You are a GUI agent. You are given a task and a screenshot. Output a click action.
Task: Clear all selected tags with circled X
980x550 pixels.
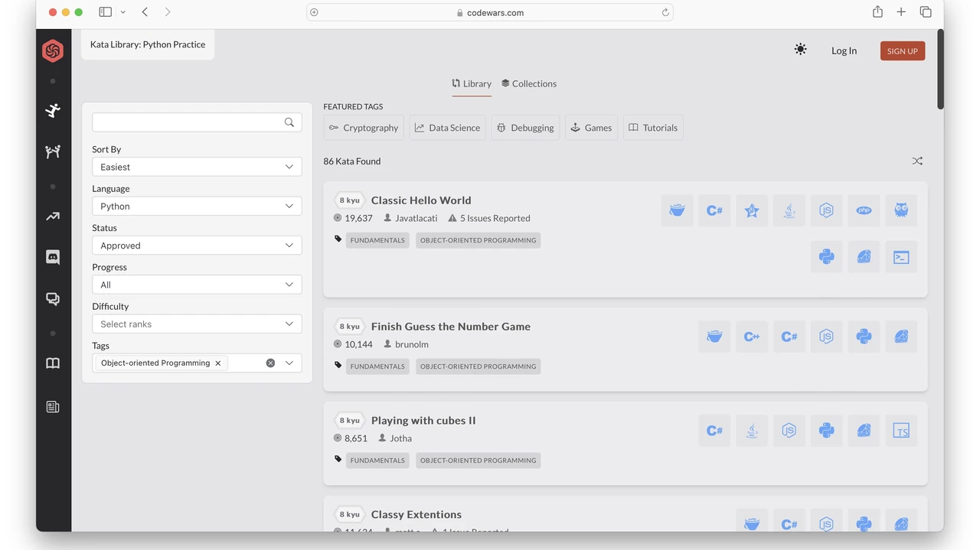(x=270, y=363)
